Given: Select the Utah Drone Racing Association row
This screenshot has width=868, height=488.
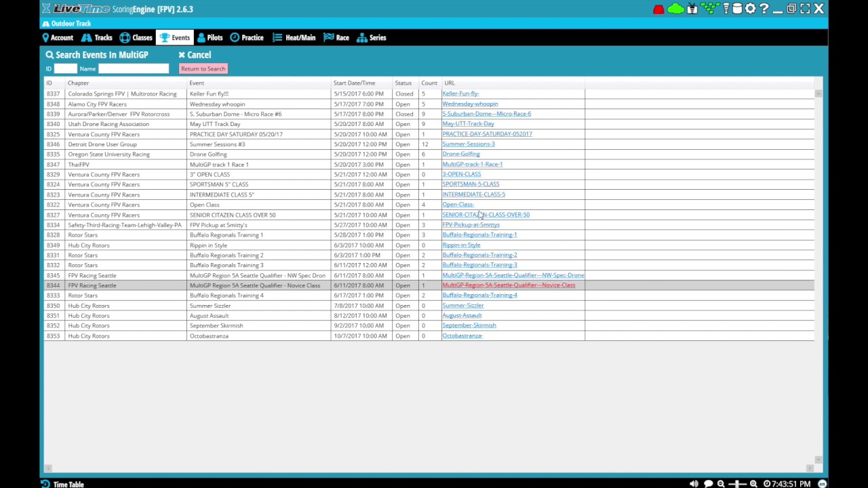Looking at the screenshot, I should click(429, 124).
